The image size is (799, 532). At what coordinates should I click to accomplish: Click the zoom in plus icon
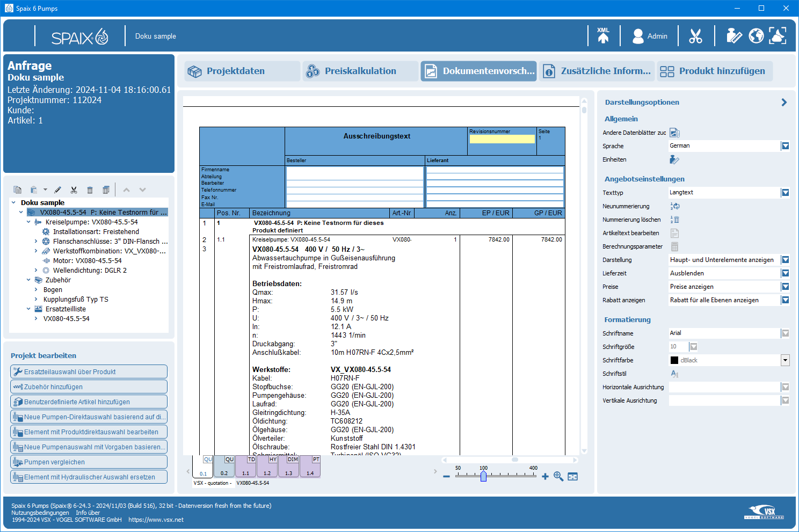[x=545, y=476]
